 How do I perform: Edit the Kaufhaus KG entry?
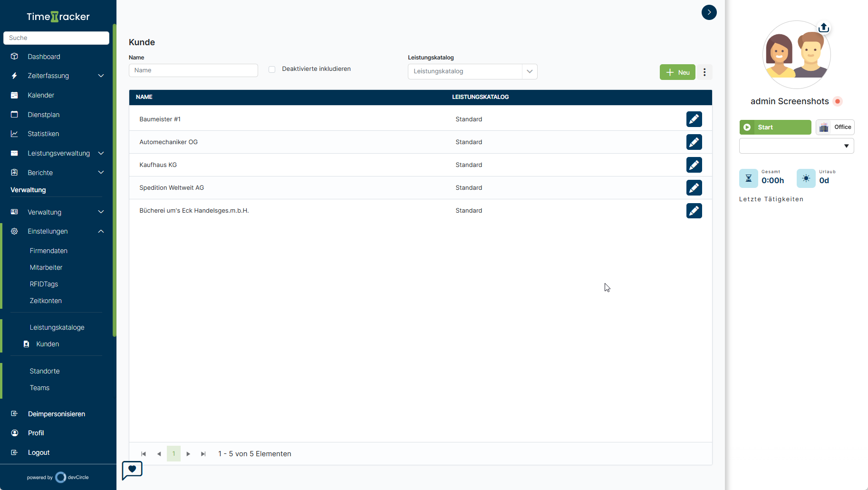694,165
